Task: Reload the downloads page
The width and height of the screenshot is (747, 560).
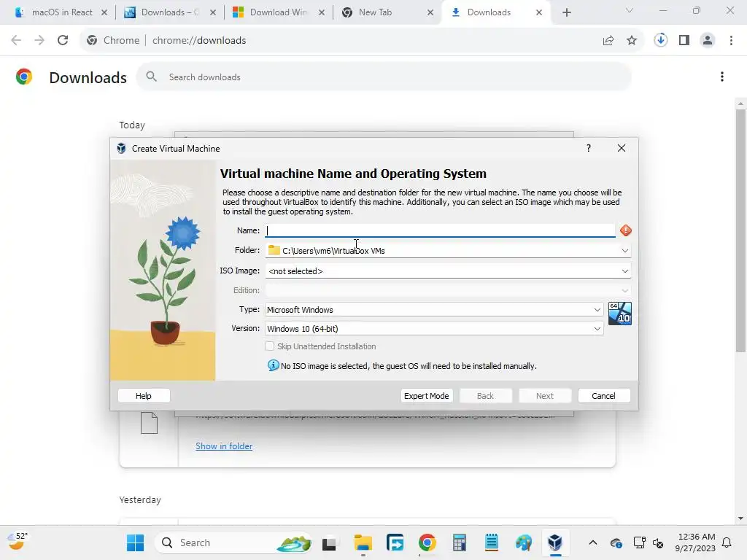Action: (x=63, y=41)
